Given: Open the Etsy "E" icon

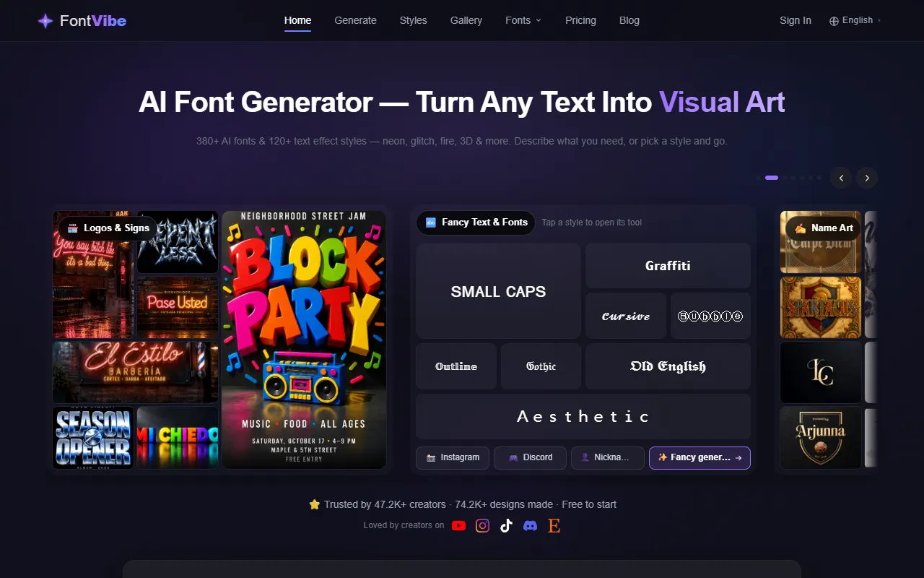Looking at the screenshot, I should 554,526.
